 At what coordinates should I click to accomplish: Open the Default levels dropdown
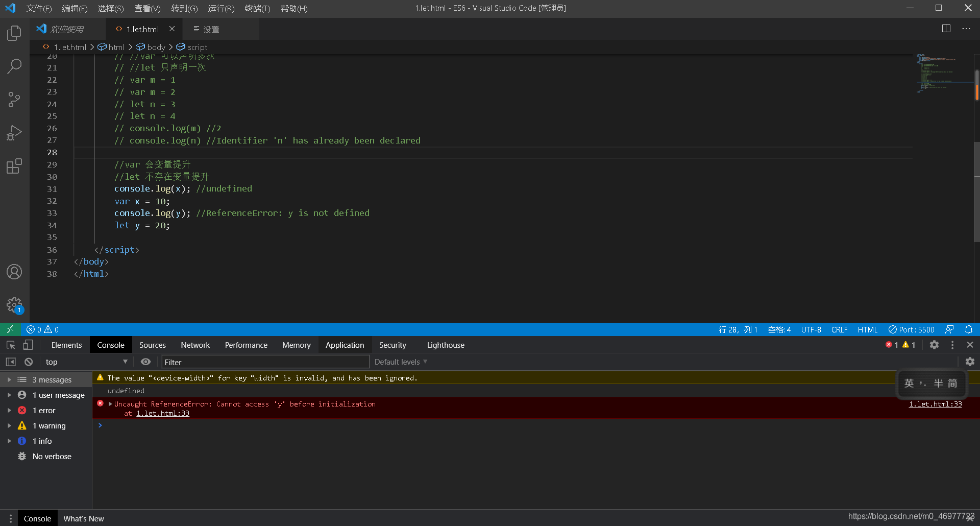pyautogui.click(x=401, y=362)
